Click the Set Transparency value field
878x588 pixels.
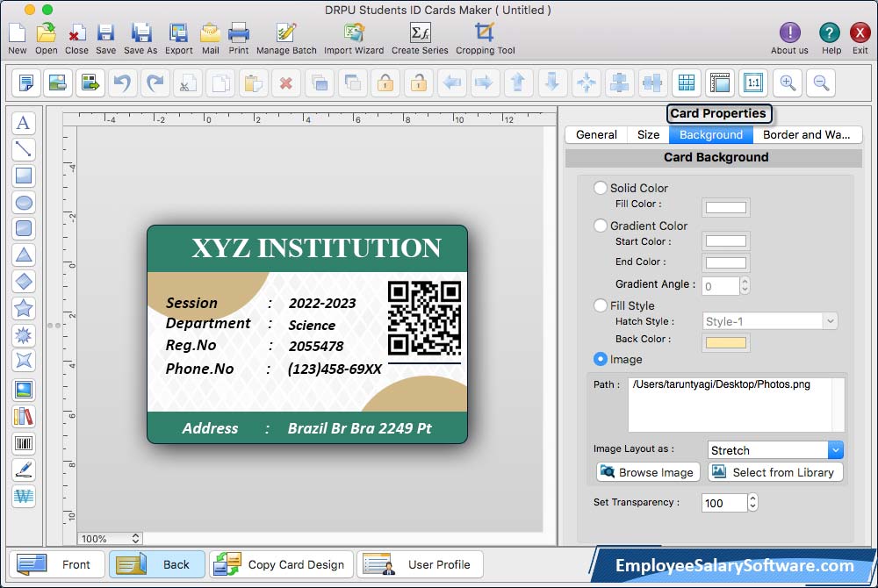(724, 502)
